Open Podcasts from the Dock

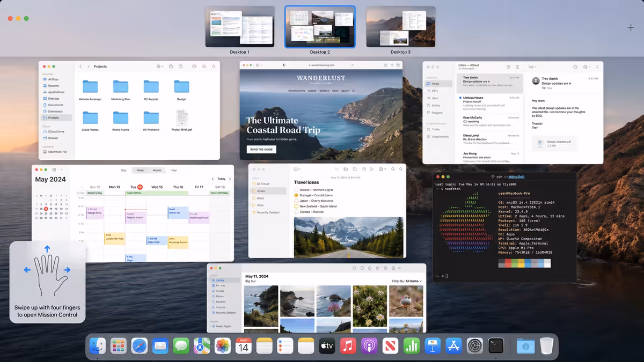369,346
